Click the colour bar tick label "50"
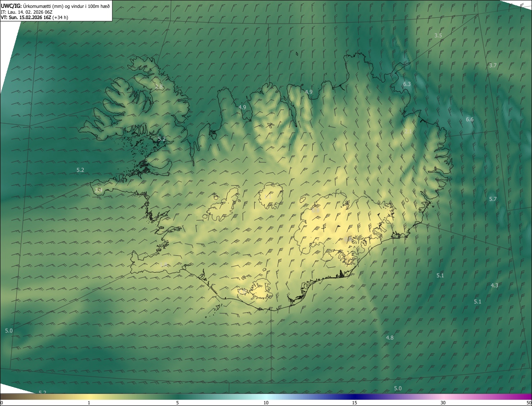The width and height of the screenshot is (532, 406). point(529,403)
